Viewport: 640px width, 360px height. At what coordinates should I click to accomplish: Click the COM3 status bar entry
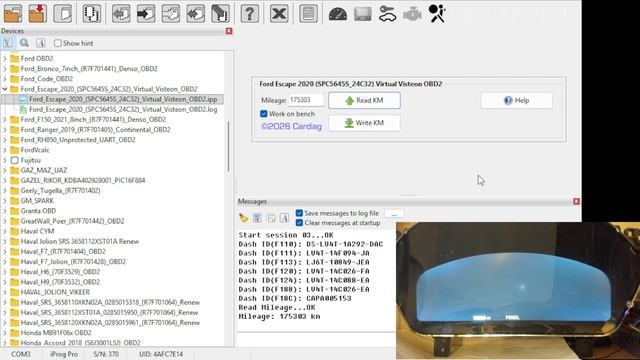[21, 354]
